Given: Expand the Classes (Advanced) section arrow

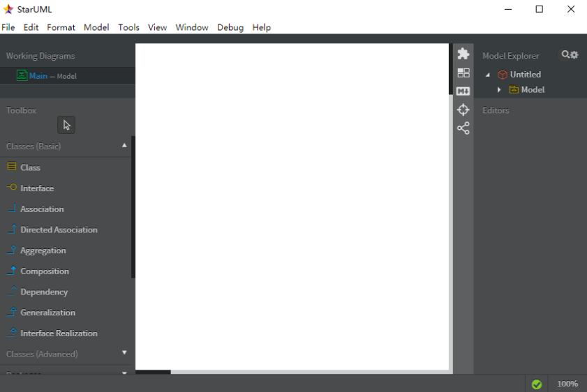Looking at the screenshot, I should (x=124, y=353).
